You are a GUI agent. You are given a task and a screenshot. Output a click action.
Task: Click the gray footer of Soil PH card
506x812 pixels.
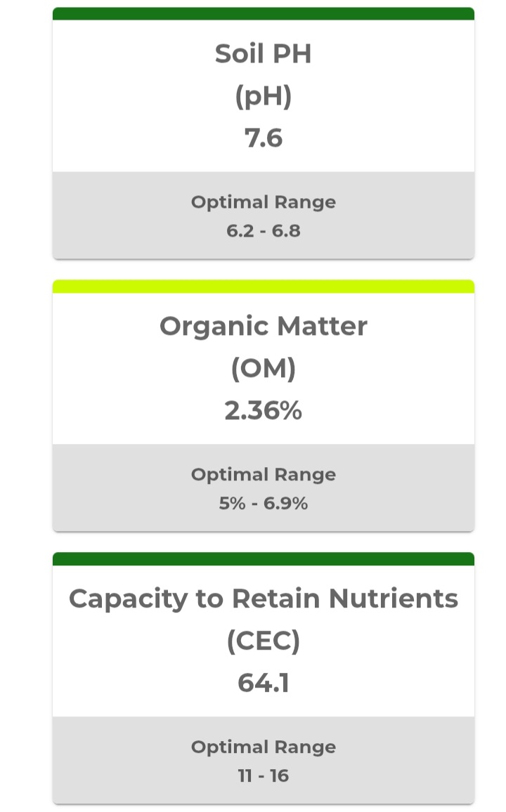263,216
